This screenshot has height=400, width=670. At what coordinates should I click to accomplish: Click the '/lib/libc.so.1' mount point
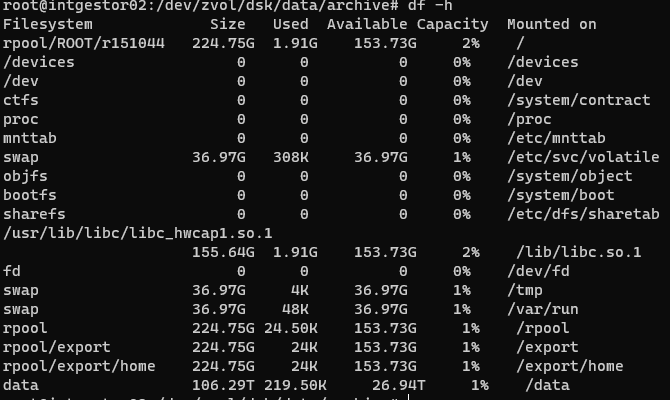click(x=579, y=252)
